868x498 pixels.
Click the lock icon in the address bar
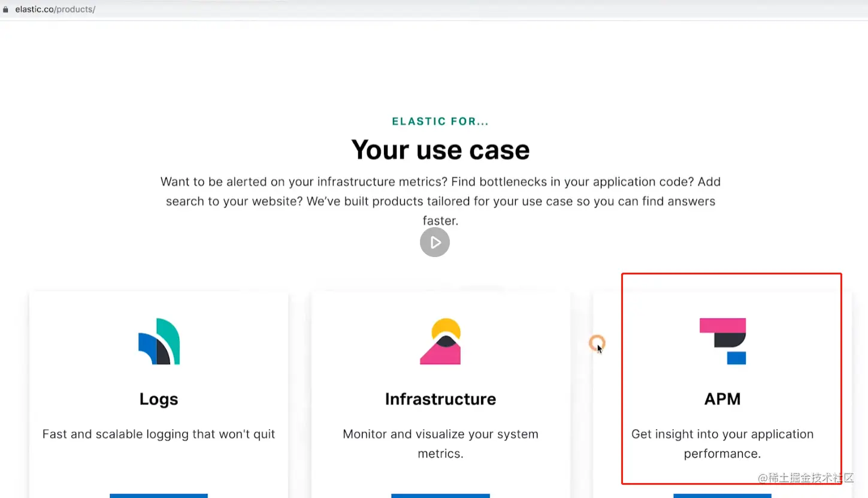coord(6,10)
